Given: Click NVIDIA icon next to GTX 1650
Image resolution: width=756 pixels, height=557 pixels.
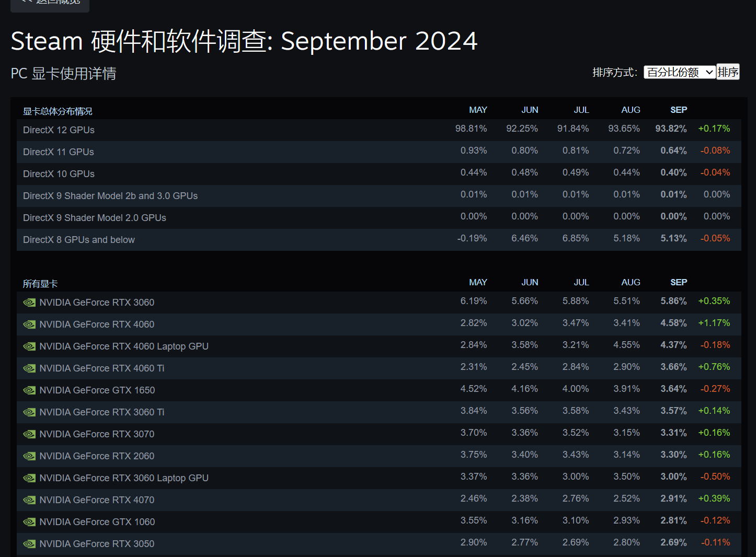Looking at the screenshot, I should [x=29, y=390].
